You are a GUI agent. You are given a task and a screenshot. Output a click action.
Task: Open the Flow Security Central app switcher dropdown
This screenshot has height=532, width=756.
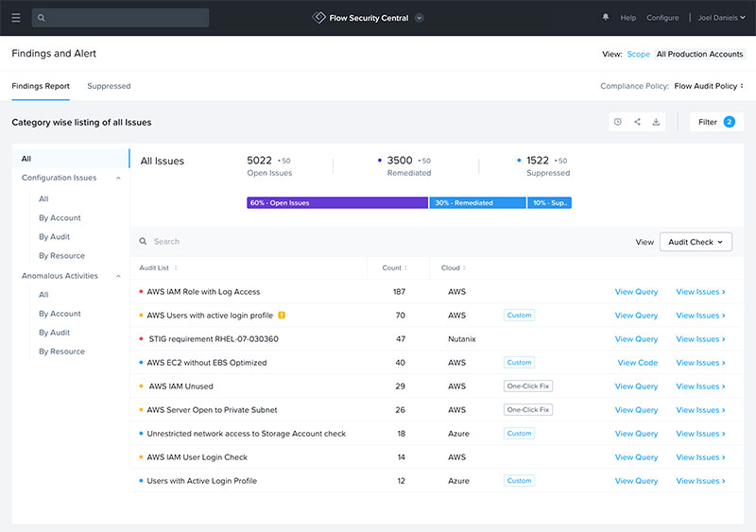tap(420, 17)
